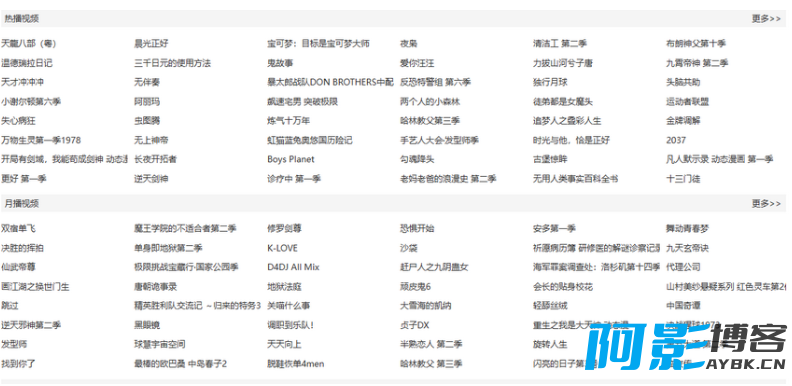The width and height of the screenshot is (792, 386).
Task: Open the 清洁工 第二季 link
Action: [560, 43]
